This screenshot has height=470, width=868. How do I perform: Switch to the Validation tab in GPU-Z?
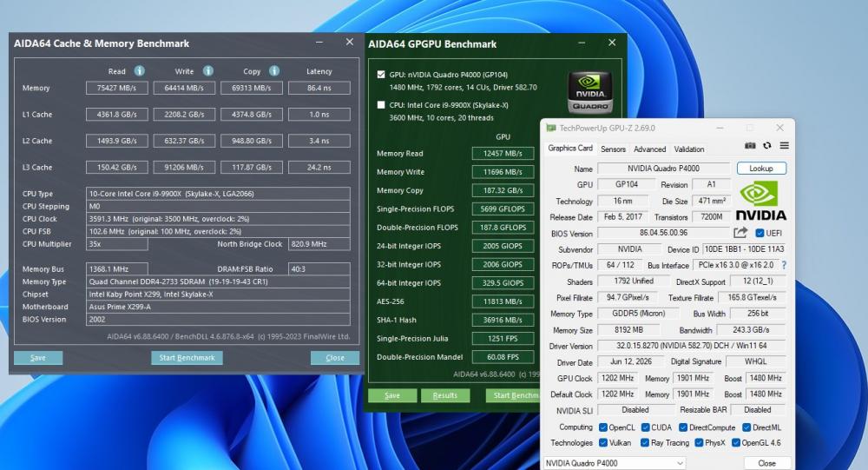(689, 149)
